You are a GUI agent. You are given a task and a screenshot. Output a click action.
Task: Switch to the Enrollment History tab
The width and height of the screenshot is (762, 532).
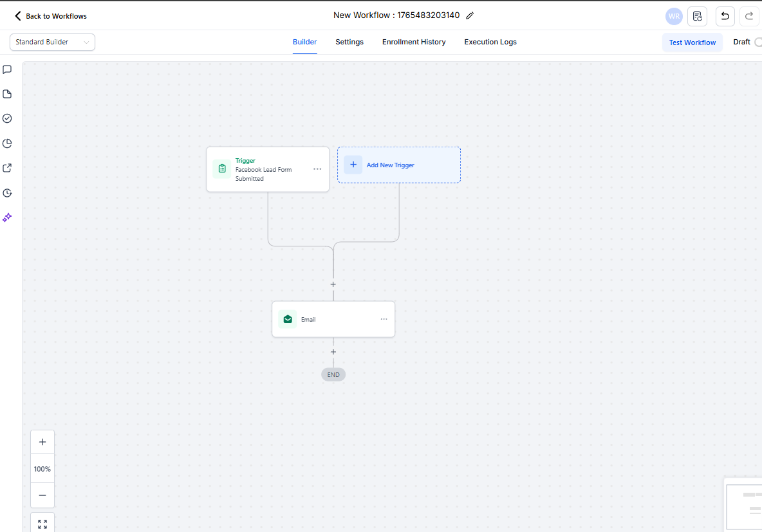click(414, 42)
